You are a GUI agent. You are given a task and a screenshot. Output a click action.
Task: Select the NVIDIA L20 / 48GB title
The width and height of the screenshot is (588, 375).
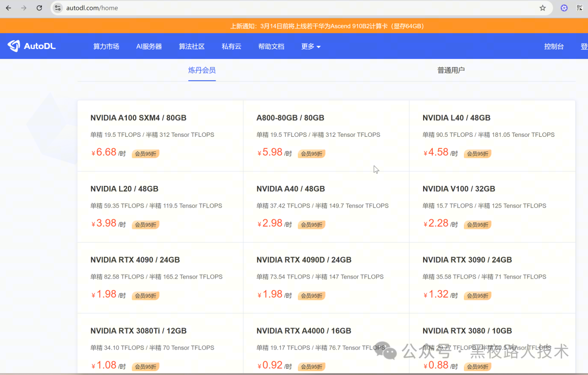click(124, 189)
